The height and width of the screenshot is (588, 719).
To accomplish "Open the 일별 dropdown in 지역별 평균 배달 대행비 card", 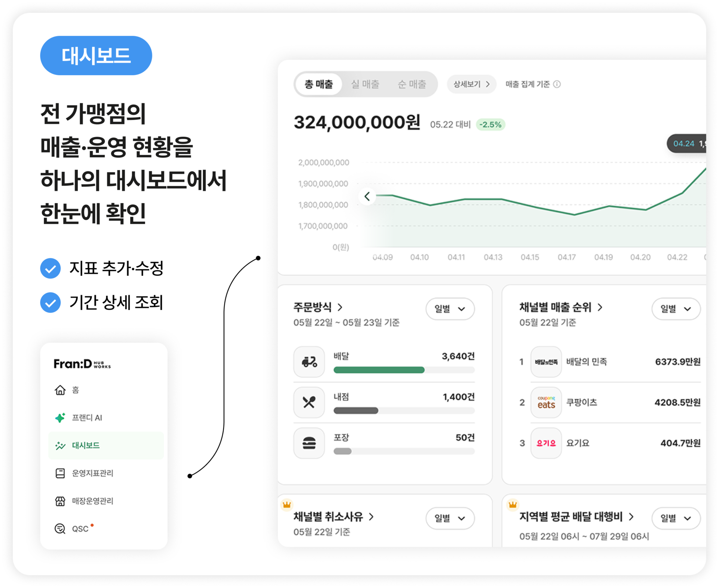I will pos(676,518).
